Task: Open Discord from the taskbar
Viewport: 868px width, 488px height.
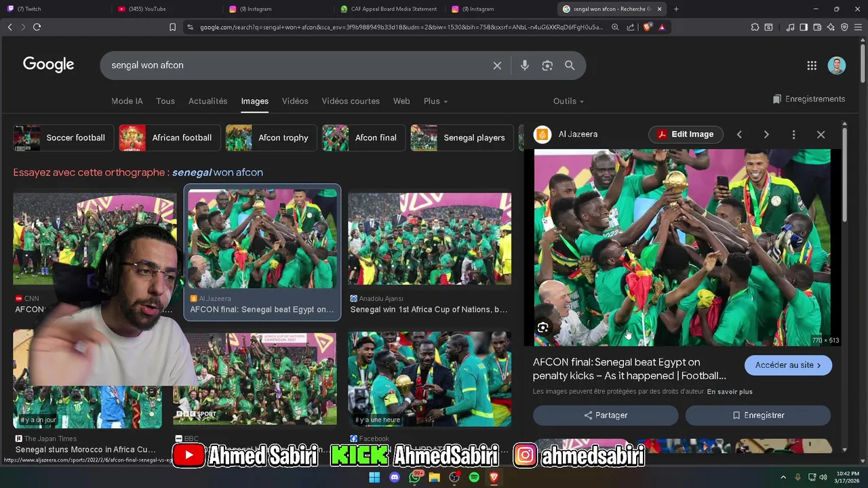Action: [x=395, y=477]
